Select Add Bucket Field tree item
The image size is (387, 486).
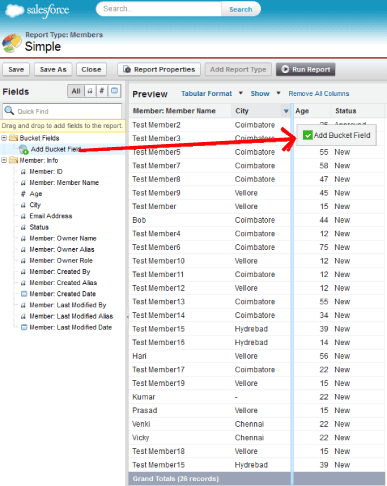(x=55, y=149)
